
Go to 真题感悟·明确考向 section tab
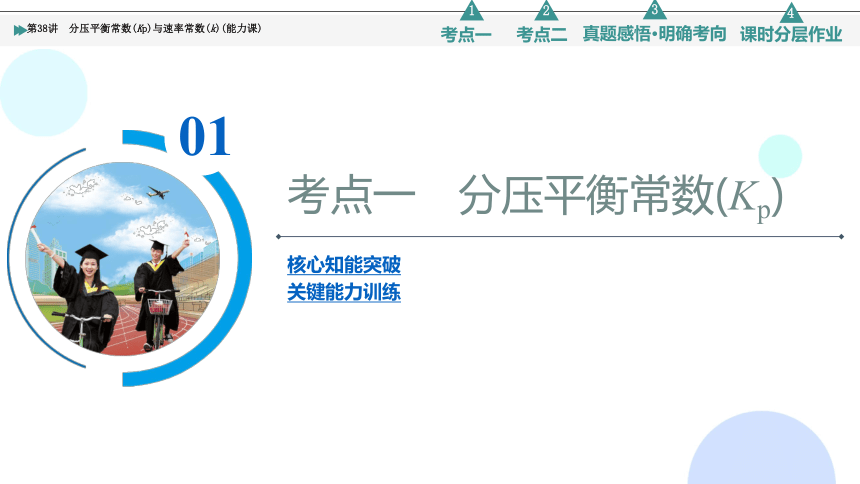(x=654, y=34)
